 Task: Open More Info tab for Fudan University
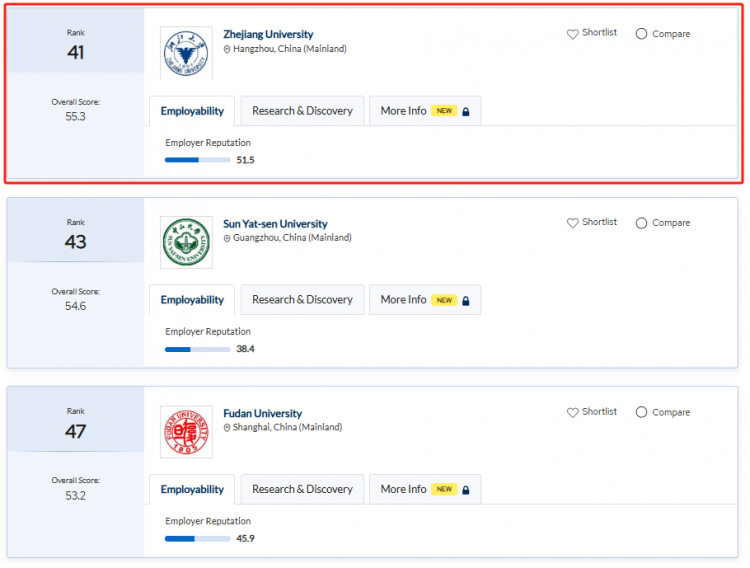(425, 490)
